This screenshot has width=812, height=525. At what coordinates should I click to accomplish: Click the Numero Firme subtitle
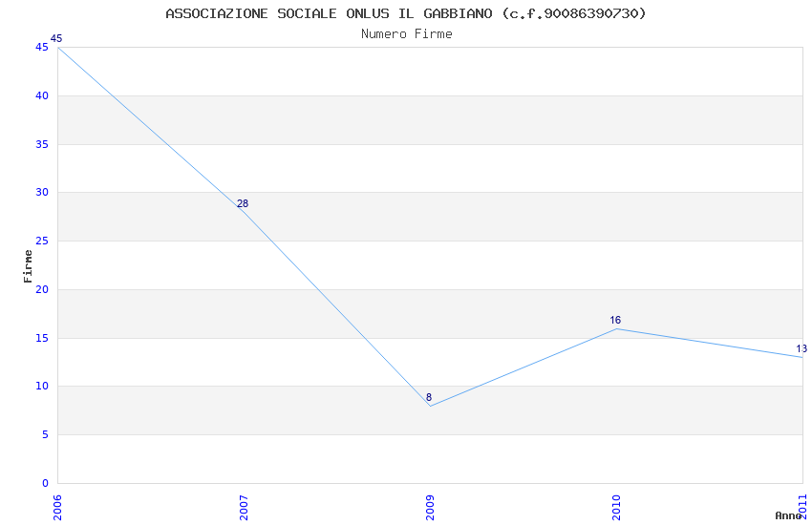tap(407, 34)
